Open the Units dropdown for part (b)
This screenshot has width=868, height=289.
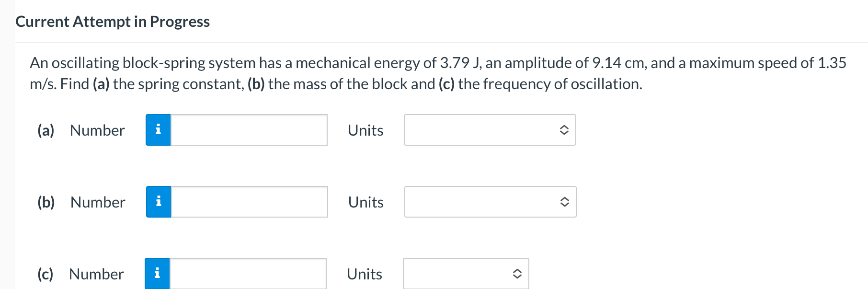490,202
